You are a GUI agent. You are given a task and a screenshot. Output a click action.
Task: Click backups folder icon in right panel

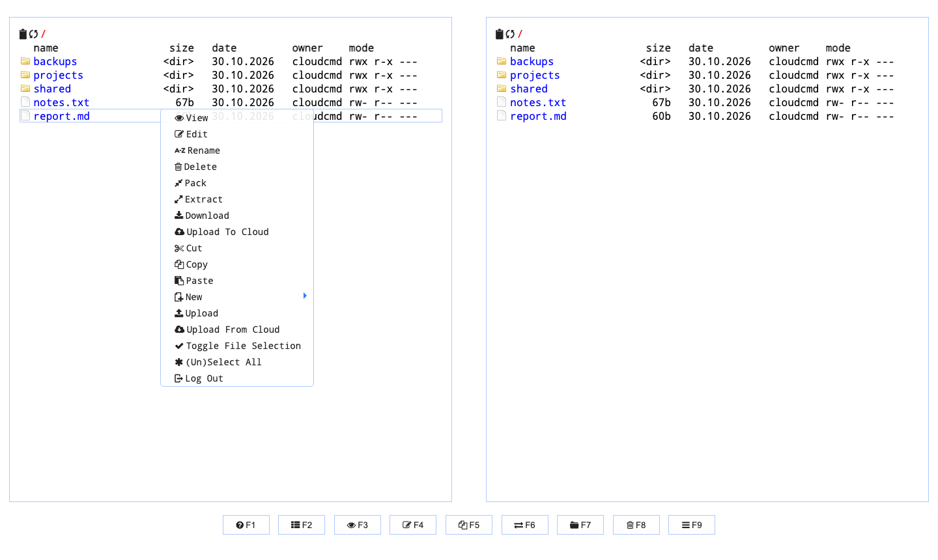tap(502, 61)
